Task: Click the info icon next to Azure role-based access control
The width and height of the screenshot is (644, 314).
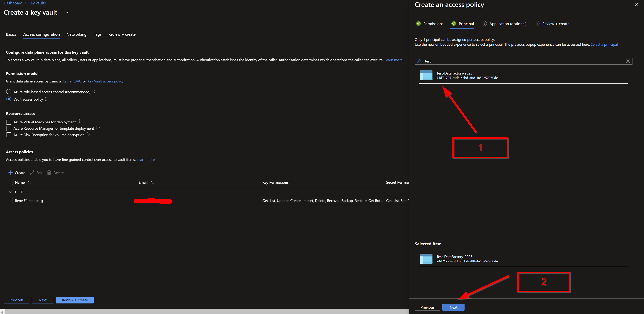Action: click(x=93, y=92)
